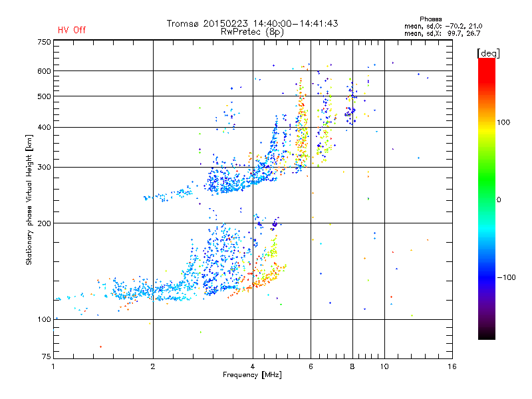This screenshot has height=399, width=532.
Task: Click the y-axis label '300'
Action: [x=44, y=168]
